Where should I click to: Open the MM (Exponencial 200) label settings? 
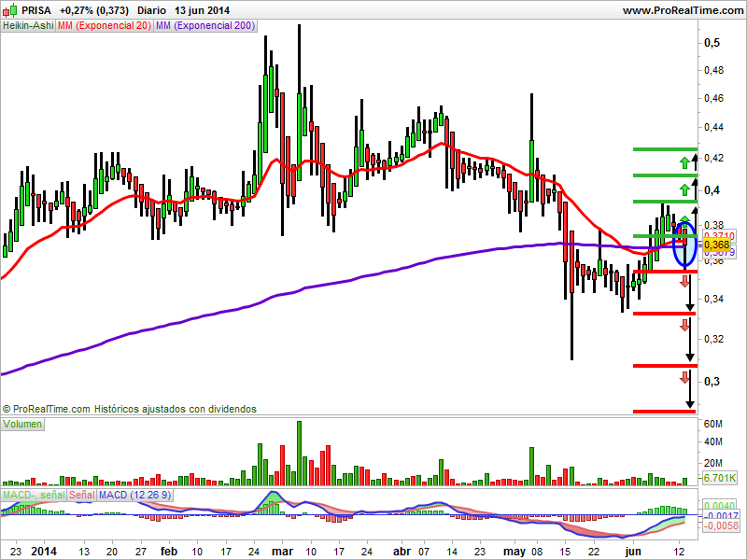pos(205,26)
